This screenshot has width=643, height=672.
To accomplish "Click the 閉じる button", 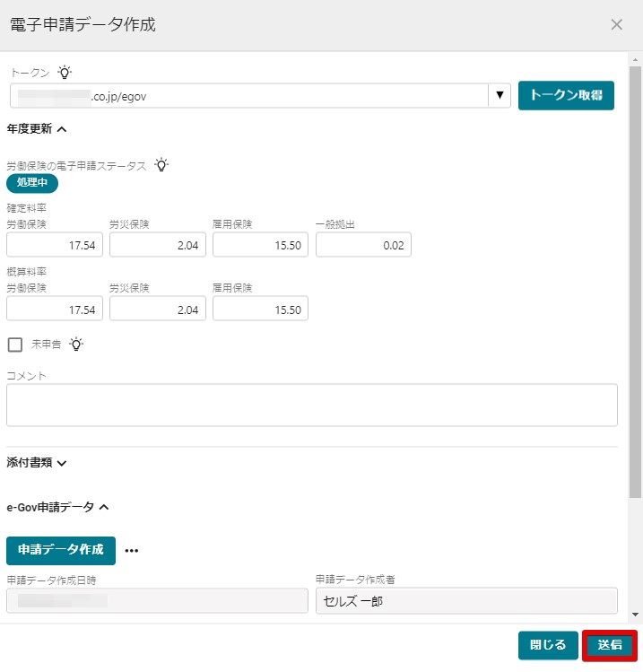I will tap(547, 645).
